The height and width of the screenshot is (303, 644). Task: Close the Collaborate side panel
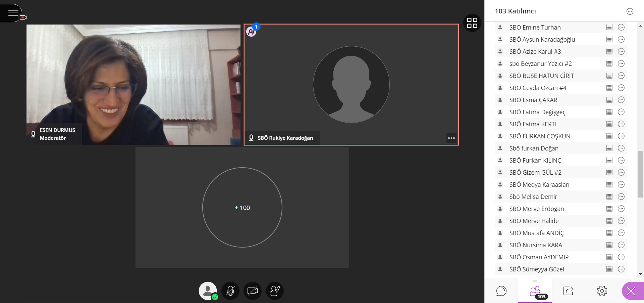pyautogui.click(x=631, y=291)
